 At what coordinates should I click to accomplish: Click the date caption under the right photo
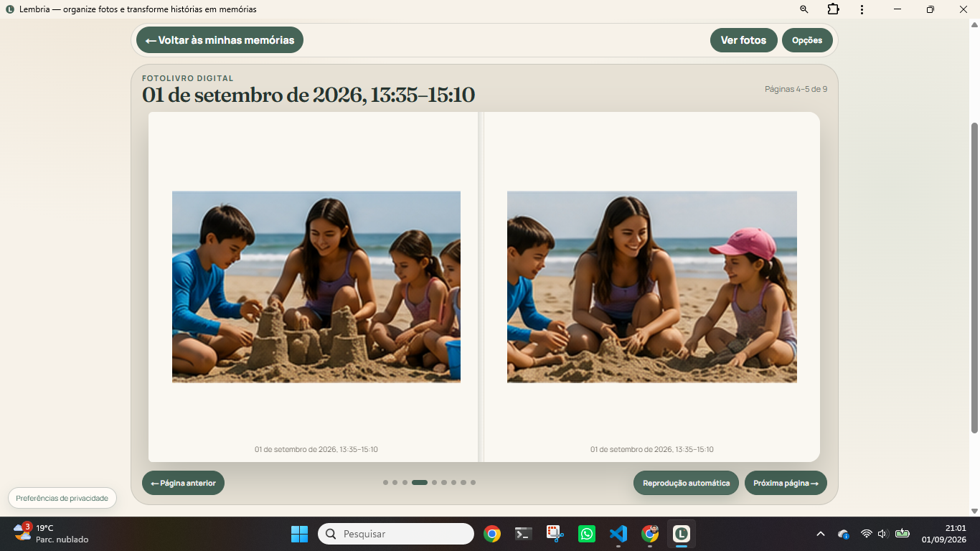coord(652,450)
